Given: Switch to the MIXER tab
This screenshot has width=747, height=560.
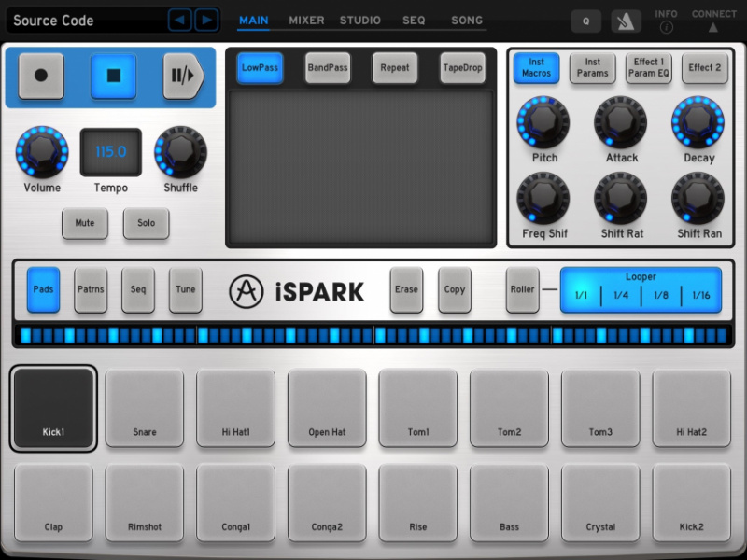Looking at the screenshot, I should [x=306, y=20].
